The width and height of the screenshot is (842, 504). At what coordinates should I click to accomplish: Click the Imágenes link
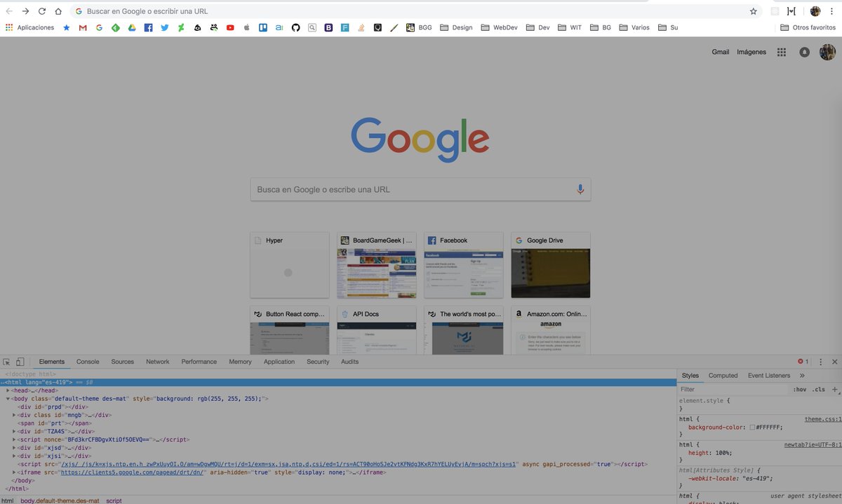click(751, 52)
